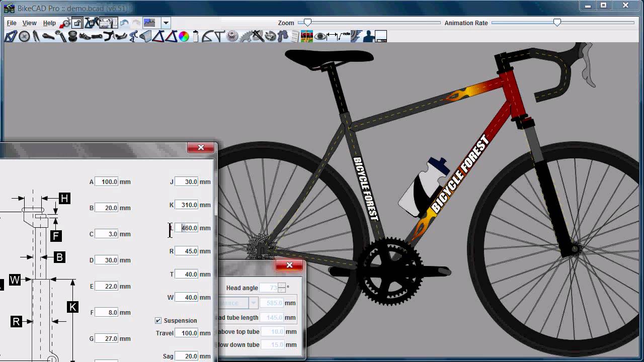Click the below down tube field 15.0
Screen dimensions: 644x362
pyautogui.click(x=272, y=344)
